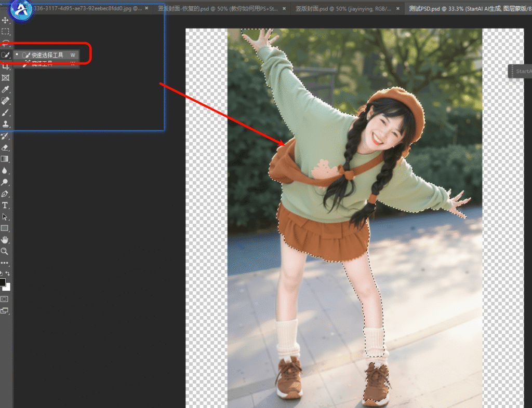Select the Brush tool
This screenshot has width=532, height=408.
click(x=6, y=112)
